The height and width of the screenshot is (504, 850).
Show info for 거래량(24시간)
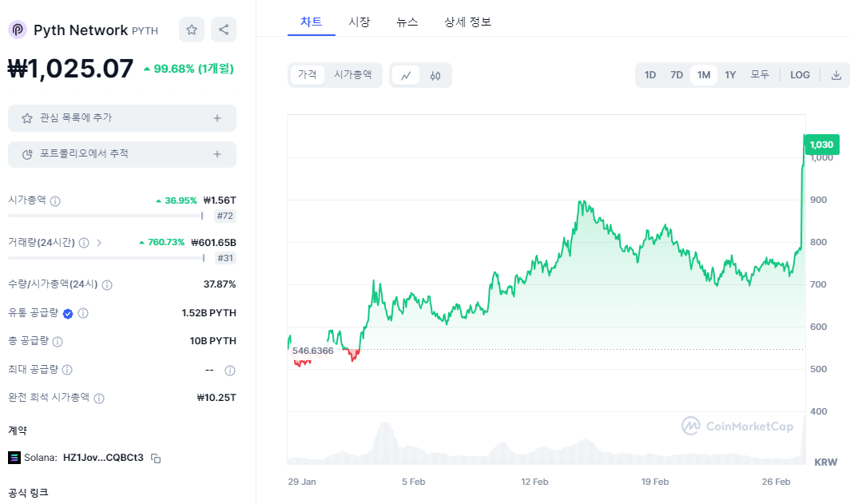(84, 243)
